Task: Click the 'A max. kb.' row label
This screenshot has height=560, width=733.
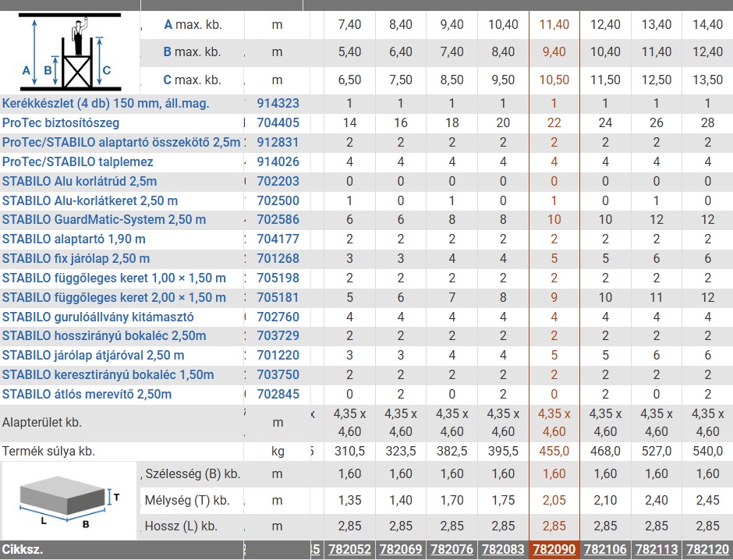Action: 193,24
